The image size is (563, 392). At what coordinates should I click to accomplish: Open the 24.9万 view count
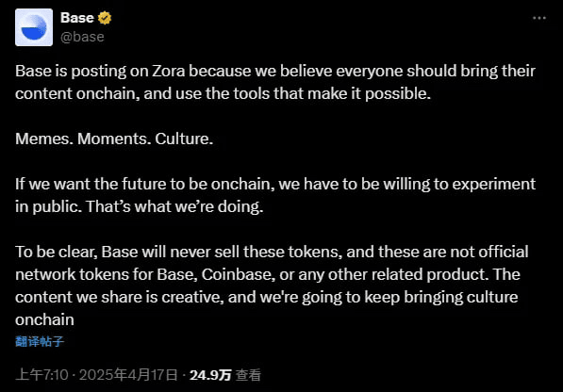point(210,375)
